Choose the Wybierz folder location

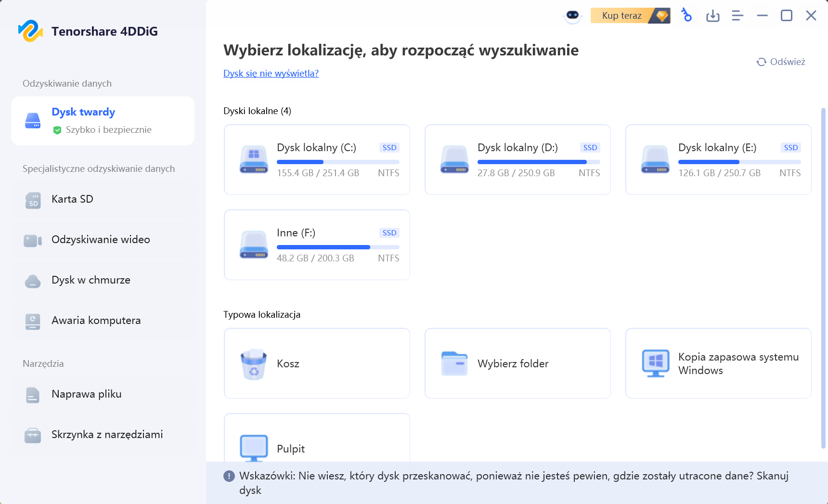517,363
